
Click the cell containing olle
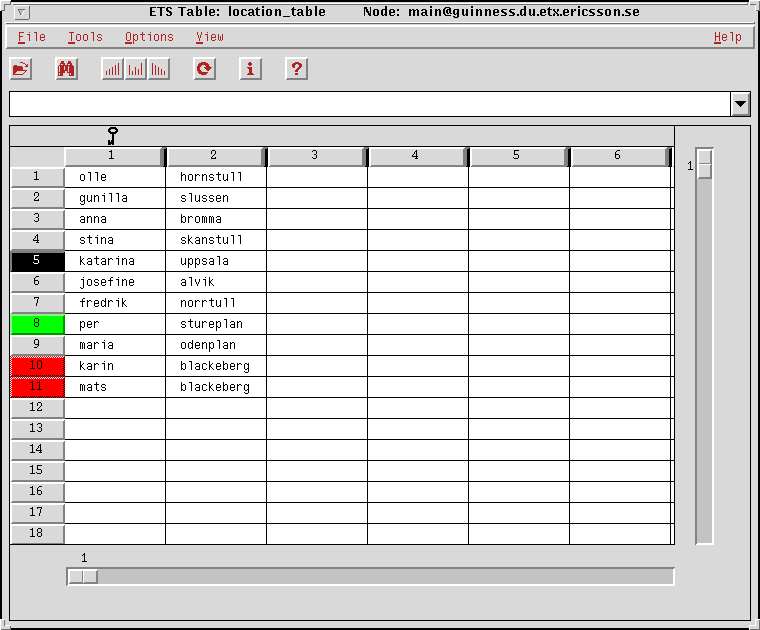click(115, 177)
